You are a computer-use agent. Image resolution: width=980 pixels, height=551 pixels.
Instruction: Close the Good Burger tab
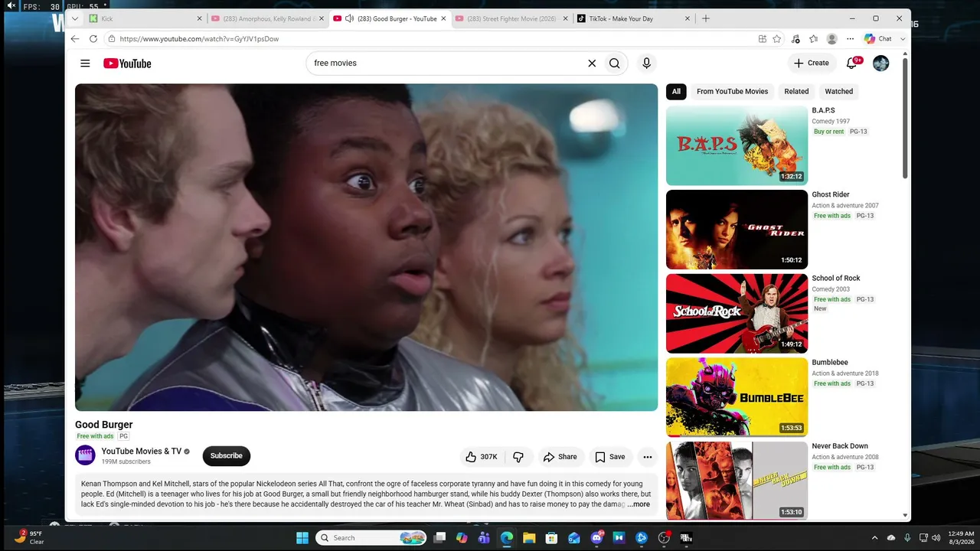[x=443, y=18]
